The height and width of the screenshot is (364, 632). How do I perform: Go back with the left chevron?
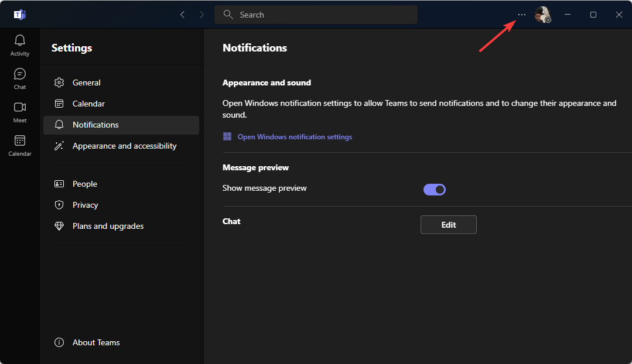point(183,15)
